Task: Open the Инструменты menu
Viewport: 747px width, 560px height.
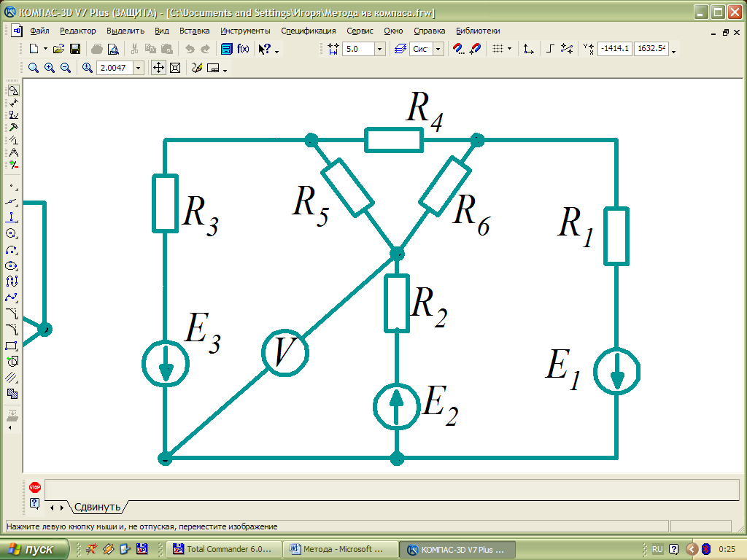Action: (245, 31)
